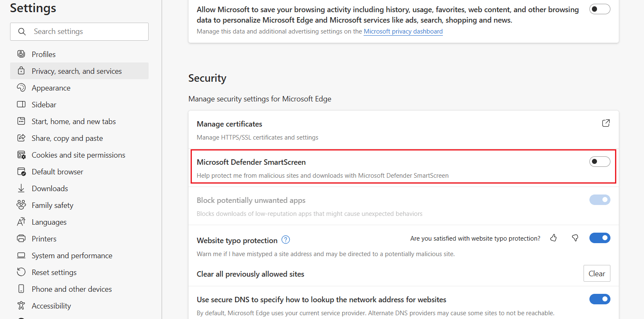
Task: Open Manage certificates external link icon
Action: (x=606, y=123)
